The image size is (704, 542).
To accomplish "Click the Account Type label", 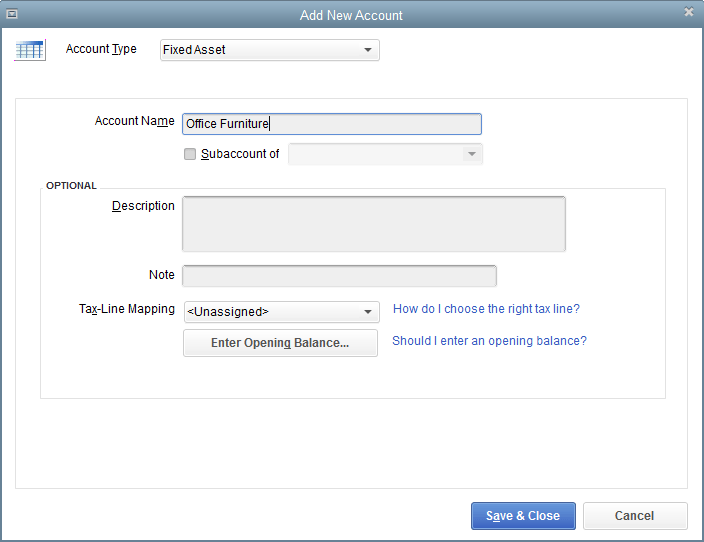I will coord(101,49).
